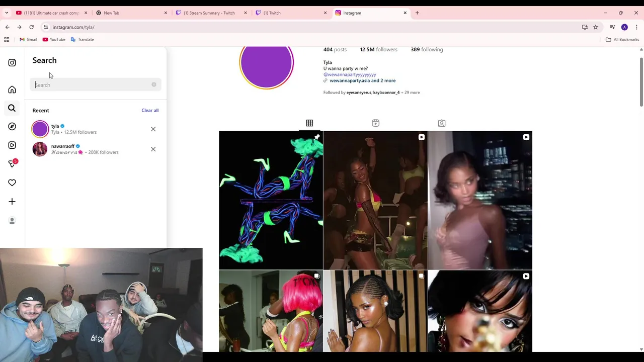Open Chrome three-dot menu
The image size is (644, 362).
636,27
